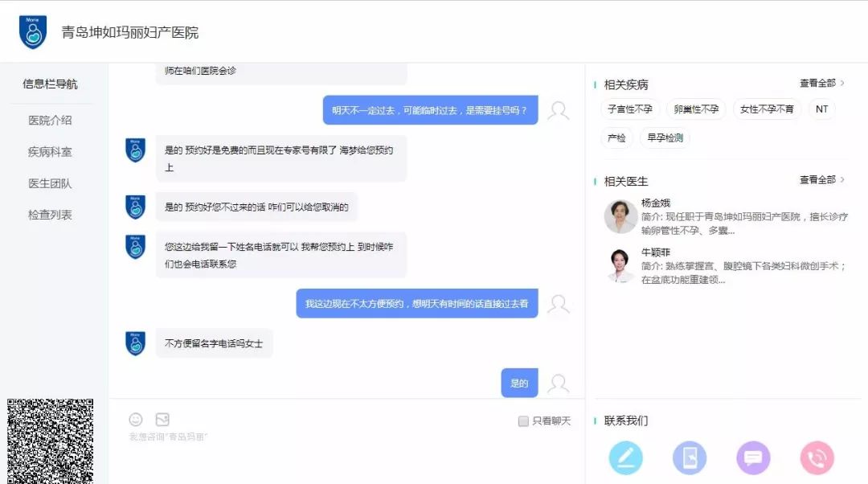Click the 子宫性不孕 disease tag

point(630,109)
